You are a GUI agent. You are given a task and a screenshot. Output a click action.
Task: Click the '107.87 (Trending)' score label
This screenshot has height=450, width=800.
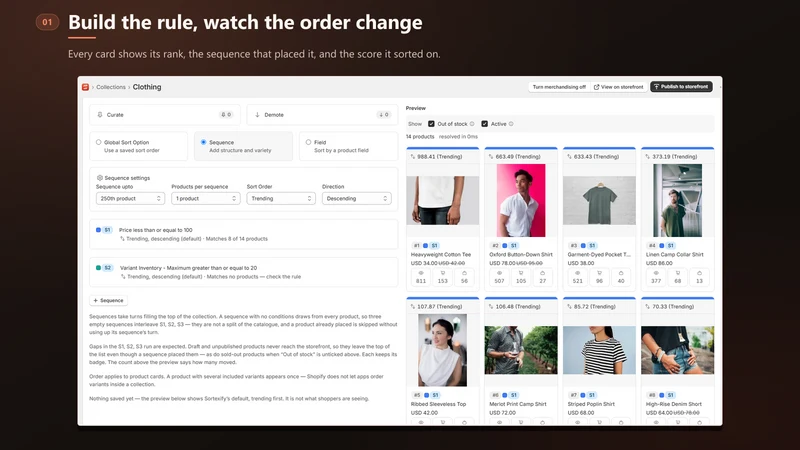coord(439,307)
